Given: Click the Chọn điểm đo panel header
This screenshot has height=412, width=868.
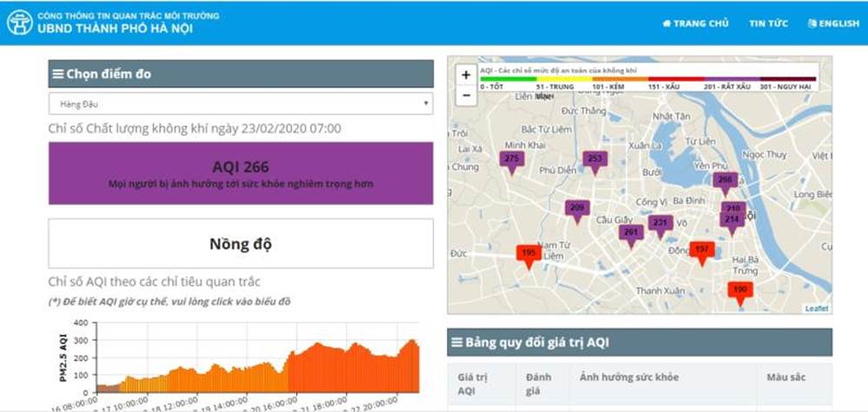Looking at the screenshot, I should tap(240, 74).
